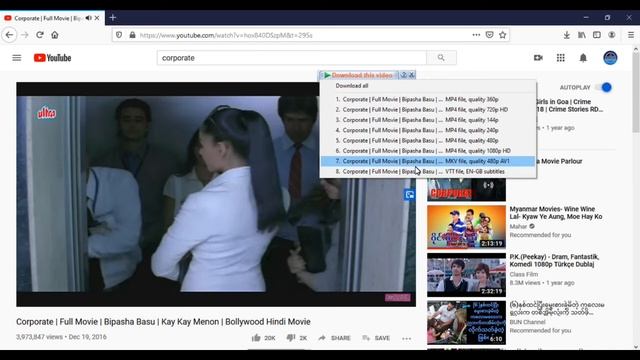This screenshot has height=360, width=640.
Task: Select MKV file quality 480p AV1 download
Action: click(x=427, y=161)
